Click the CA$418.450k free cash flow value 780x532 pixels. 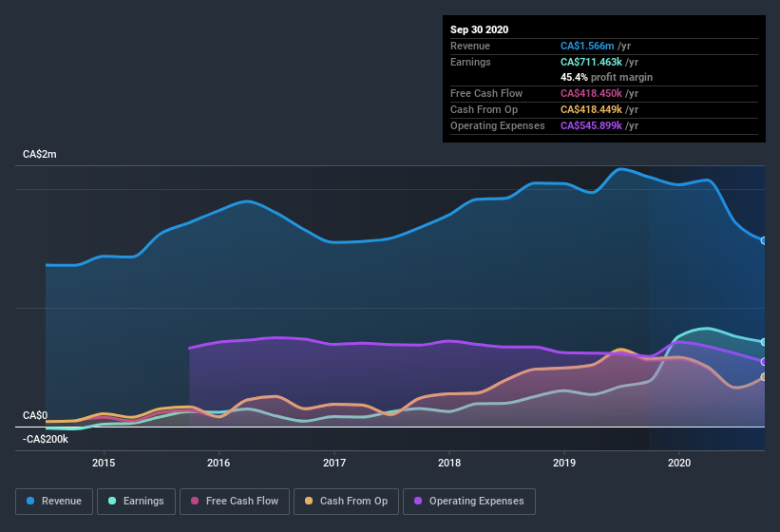point(591,93)
